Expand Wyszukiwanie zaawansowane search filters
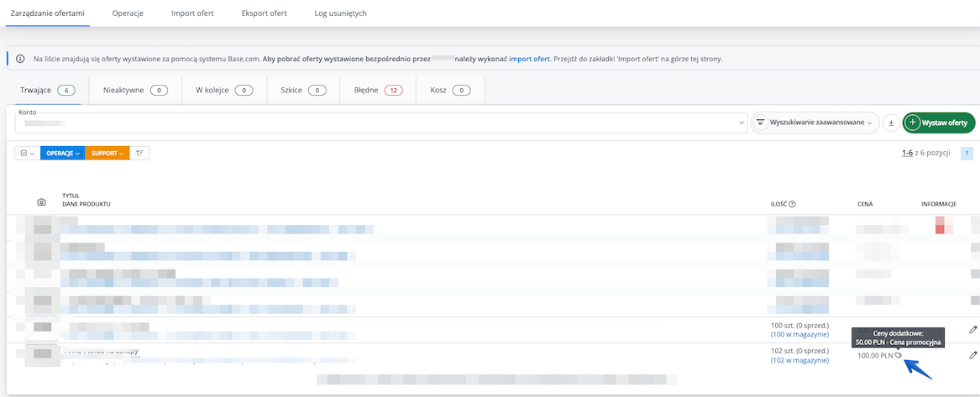 click(x=814, y=123)
